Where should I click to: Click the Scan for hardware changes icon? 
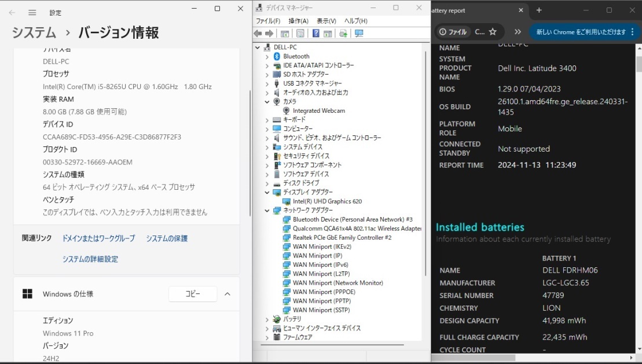tap(359, 34)
